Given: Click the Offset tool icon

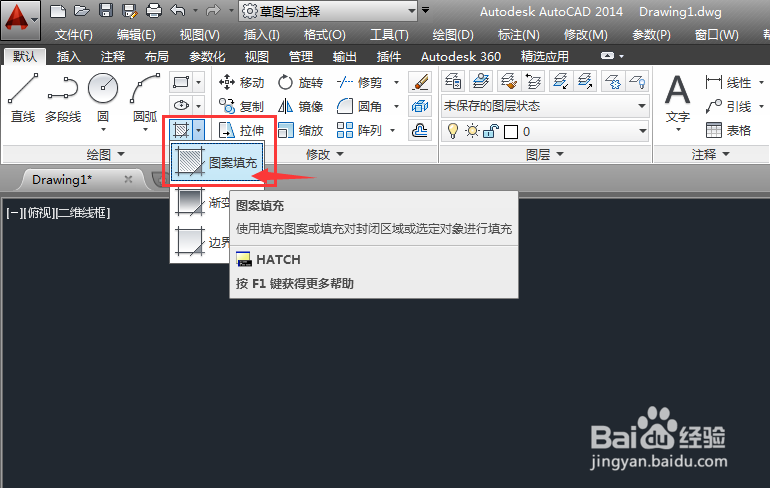Looking at the screenshot, I should pyautogui.click(x=420, y=131).
